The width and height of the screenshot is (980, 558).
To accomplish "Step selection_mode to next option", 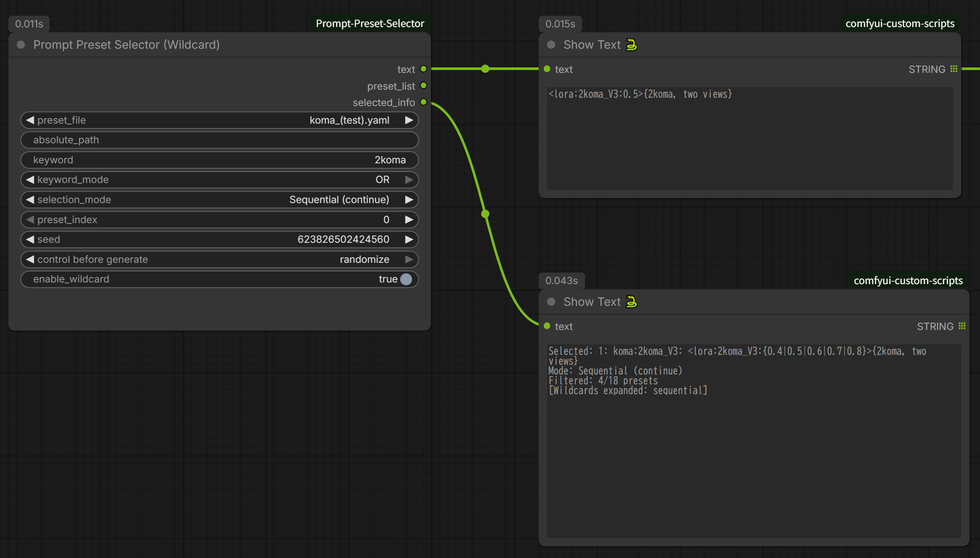I will pos(409,199).
